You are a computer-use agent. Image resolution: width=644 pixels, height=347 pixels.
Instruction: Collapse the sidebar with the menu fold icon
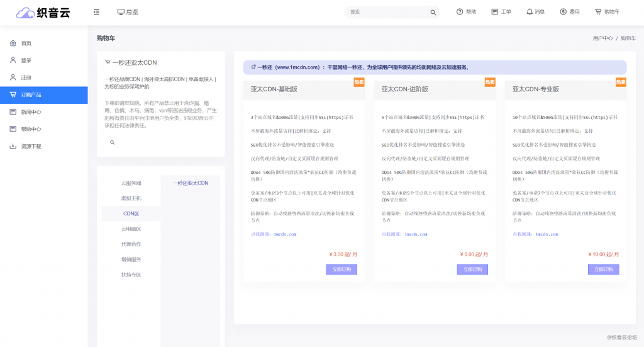96,12
